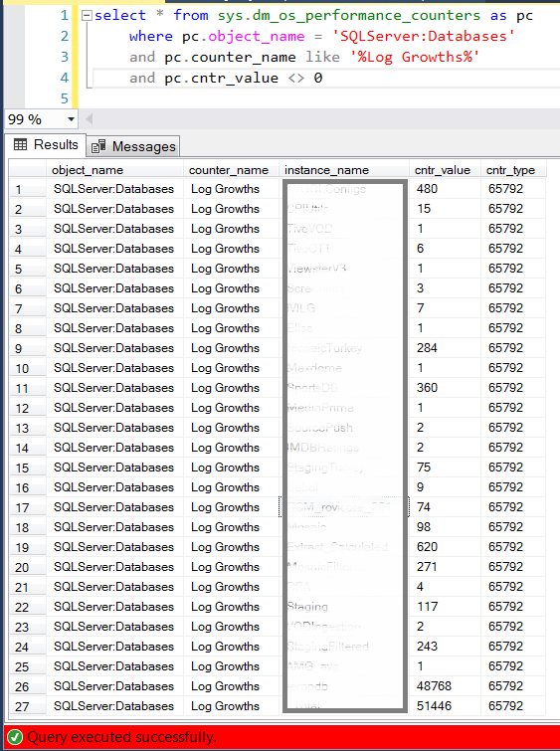Click the cntr_type column header

click(x=513, y=170)
